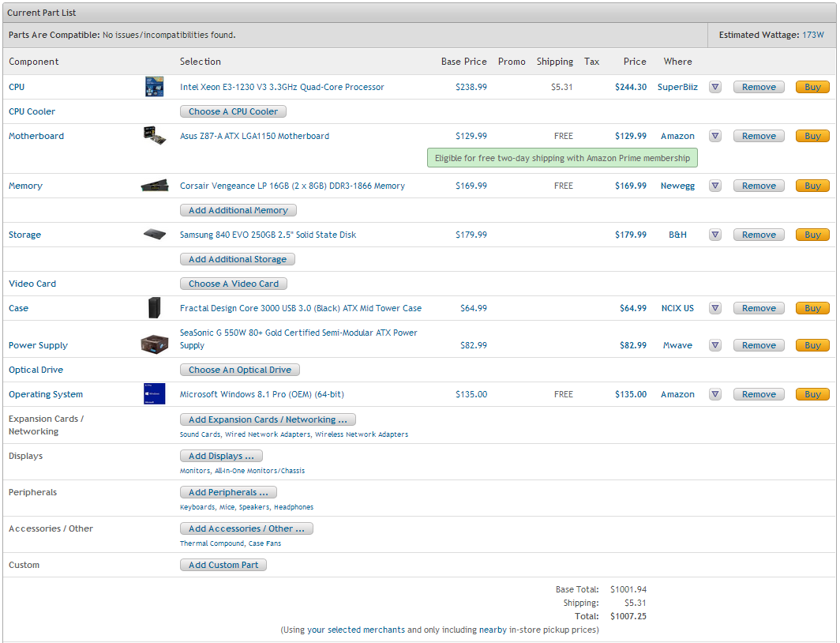The width and height of the screenshot is (840, 643).
Task: Remove Microsoft Windows 8.1 Pro
Action: (x=759, y=394)
